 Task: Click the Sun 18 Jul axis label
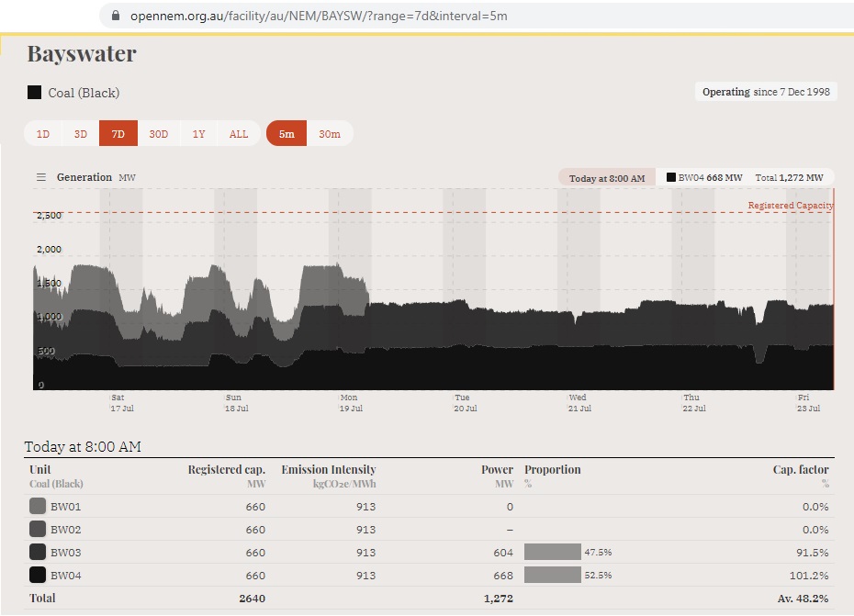tap(236, 403)
